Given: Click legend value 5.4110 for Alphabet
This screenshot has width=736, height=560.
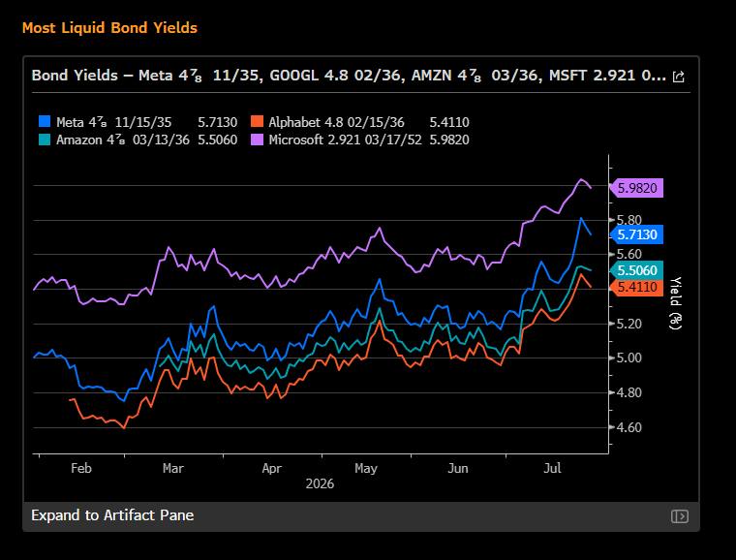Looking at the screenshot, I should click(449, 122).
